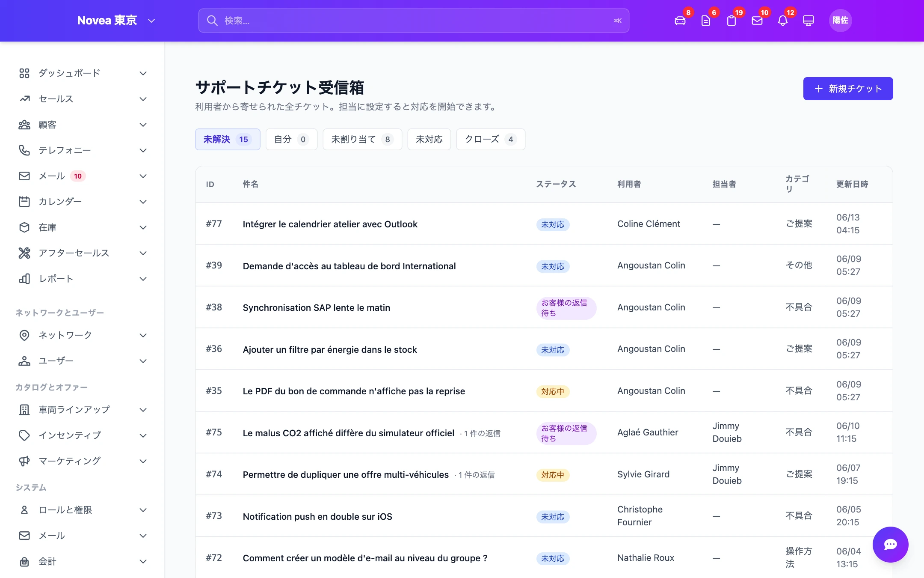Click the セールス trend icon
Viewport: 924px width, 578px height.
[x=24, y=99]
